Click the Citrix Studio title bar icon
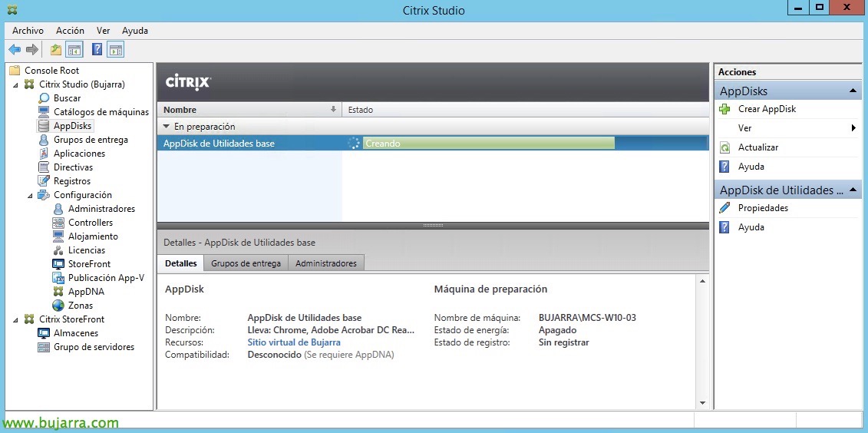The image size is (868, 433). (12, 9)
